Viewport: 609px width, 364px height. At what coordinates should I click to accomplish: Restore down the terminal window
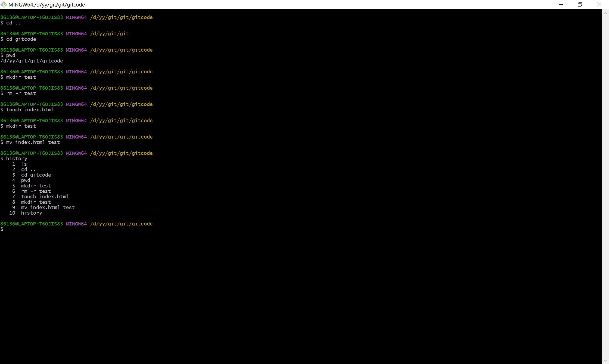click(580, 5)
